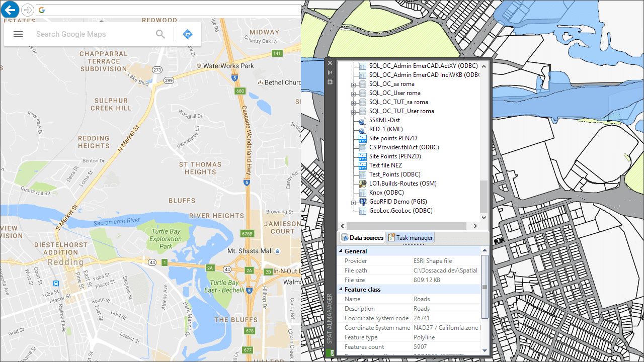Image resolution: width=644 pixels, height=362 pixels.
Task: Click the SQL_OC_TUT_User roma database icon
Action: click(363, 111)
